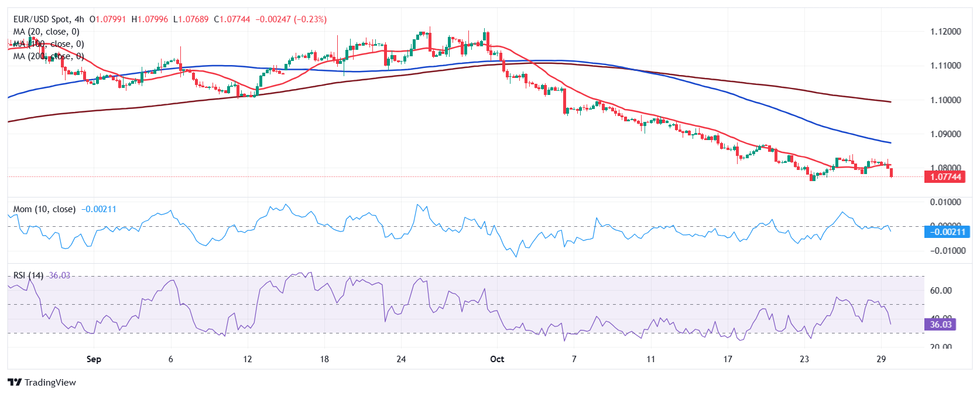
Task: Click the 18 date label on time axis
Action: (x=324, y=359)
